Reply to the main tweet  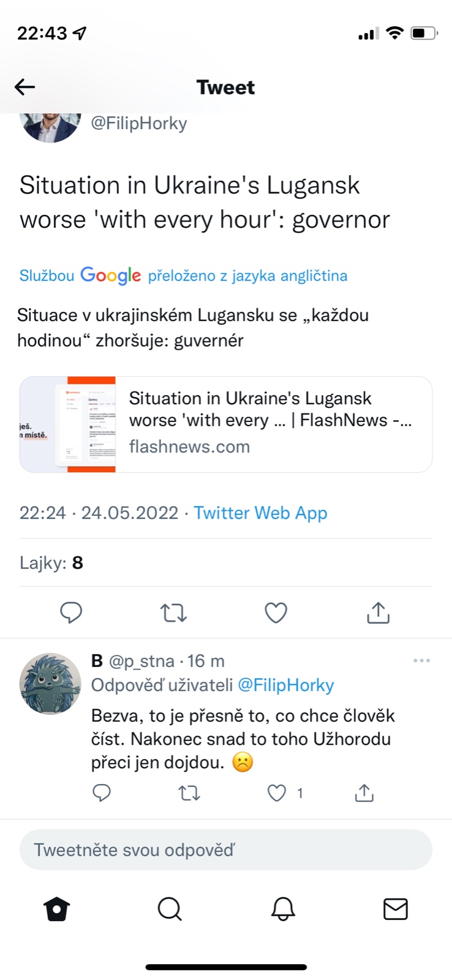pyautogui.click(x=71, y=612)
